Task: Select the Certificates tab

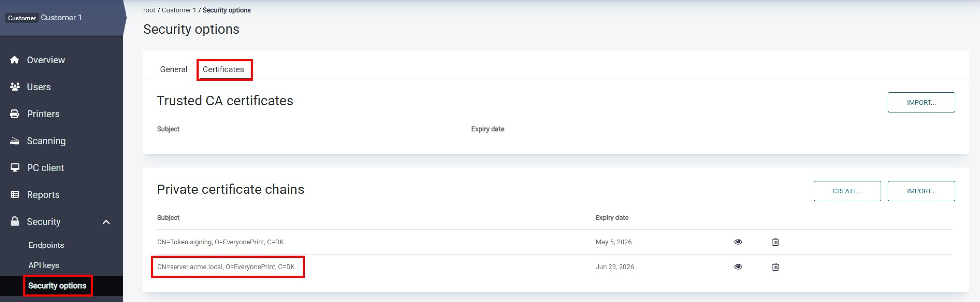Action: (223, 69)
